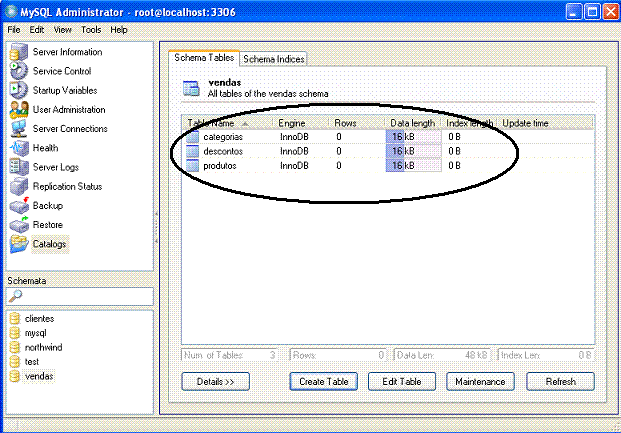Select the test schema name

coord(32,362)
